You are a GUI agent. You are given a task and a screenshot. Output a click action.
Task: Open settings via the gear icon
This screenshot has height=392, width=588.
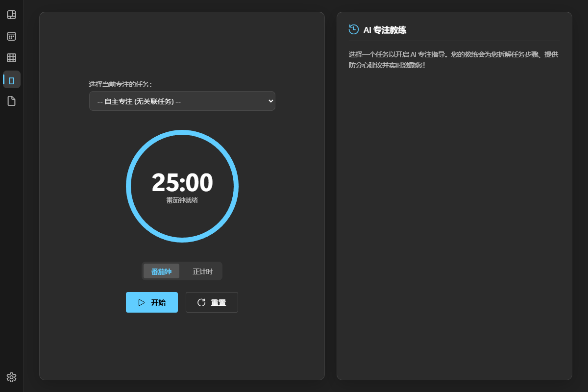pos(11,377)
